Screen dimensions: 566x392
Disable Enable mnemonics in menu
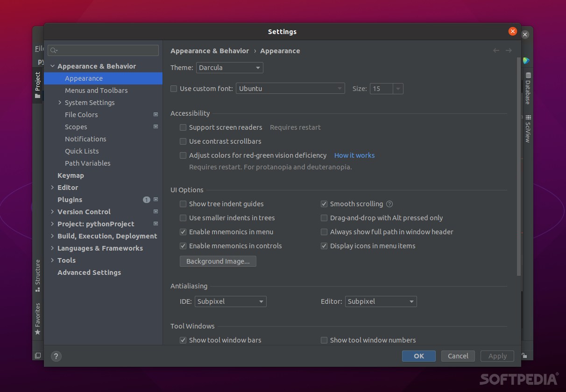[183, 232]
